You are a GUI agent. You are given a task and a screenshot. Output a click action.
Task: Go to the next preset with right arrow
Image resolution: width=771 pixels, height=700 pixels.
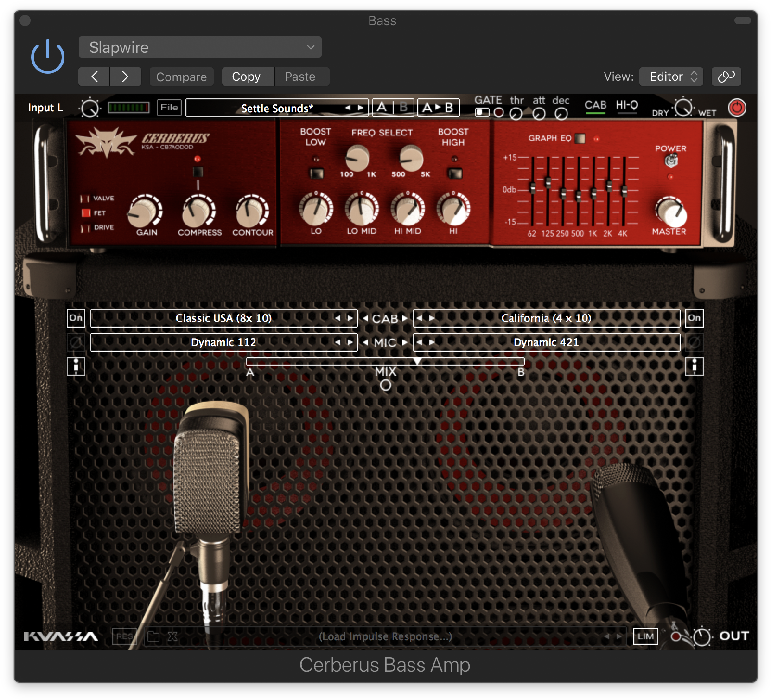125,77
